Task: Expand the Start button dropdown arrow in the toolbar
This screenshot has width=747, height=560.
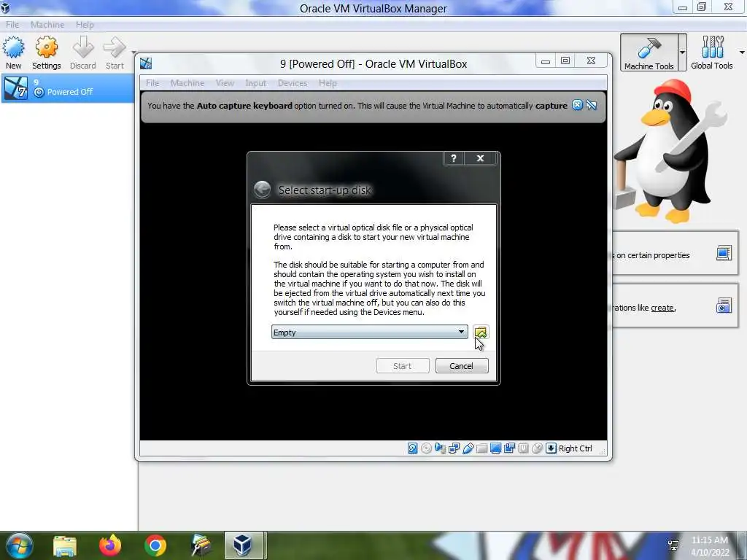Action: tap(134, 52)
